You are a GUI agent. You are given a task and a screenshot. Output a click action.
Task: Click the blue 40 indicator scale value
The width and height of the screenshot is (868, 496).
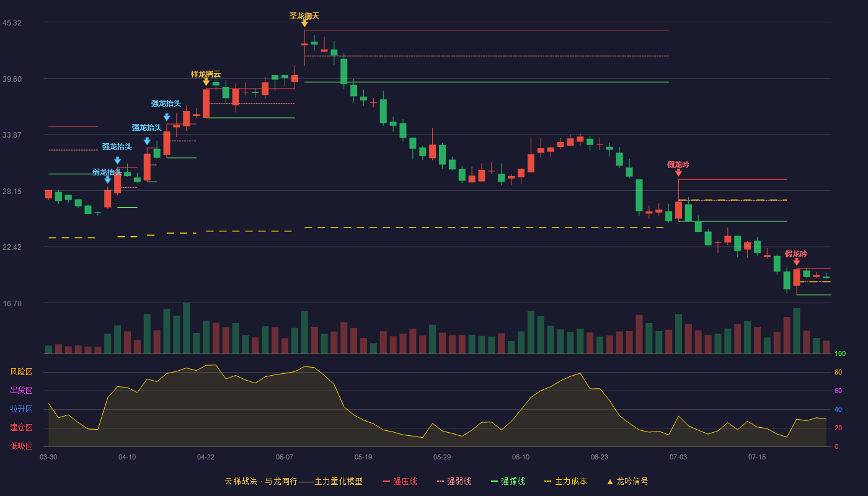[838, 410]
